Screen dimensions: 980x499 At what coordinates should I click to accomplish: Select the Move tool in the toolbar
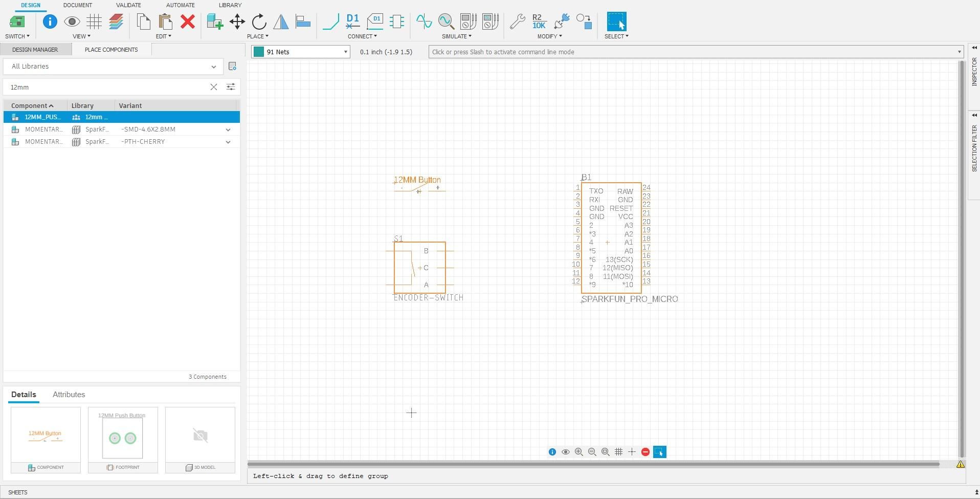click(236, 22)
